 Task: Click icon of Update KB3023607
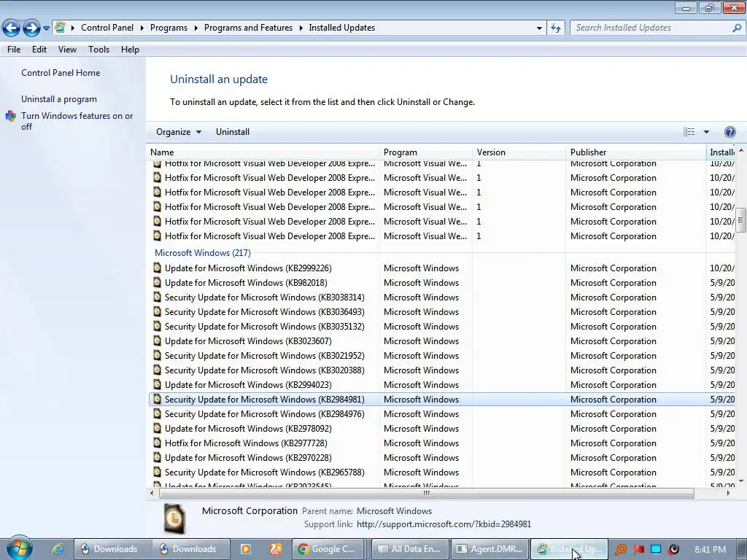click(158, 341)
